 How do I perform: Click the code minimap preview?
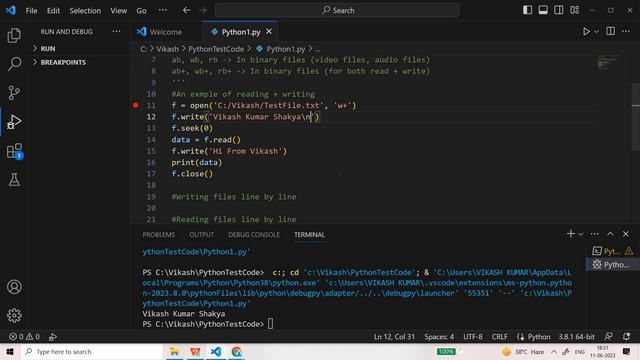[x=609, y=62]
